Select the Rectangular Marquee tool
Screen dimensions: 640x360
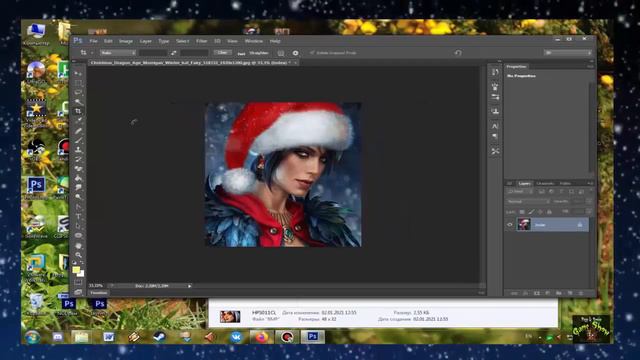pyautogui.click(x=78, y=83)
